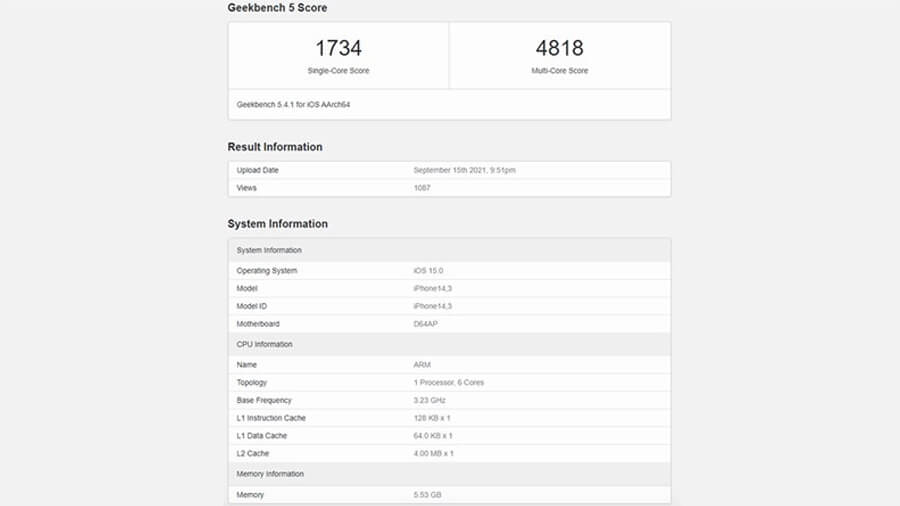Select the Geekbench 5 Score heading
The height and width of the screenshot is (506, 900).
click(x=277, y=8)
